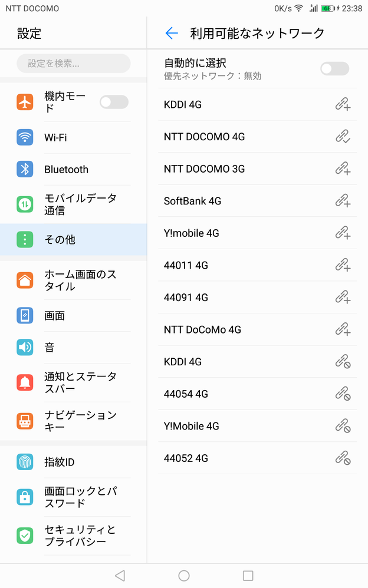
Task: Open the 画面 display settings icon
Action: (25, 315)
